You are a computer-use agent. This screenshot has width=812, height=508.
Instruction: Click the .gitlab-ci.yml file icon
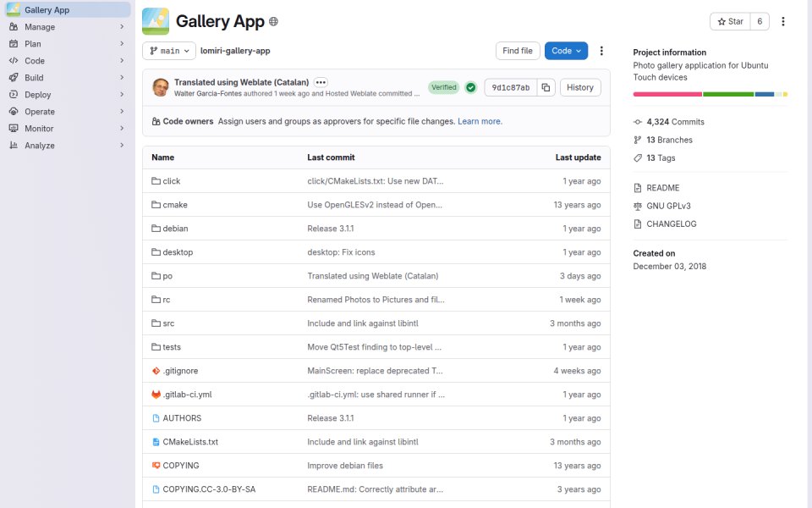tap(156, 395)
